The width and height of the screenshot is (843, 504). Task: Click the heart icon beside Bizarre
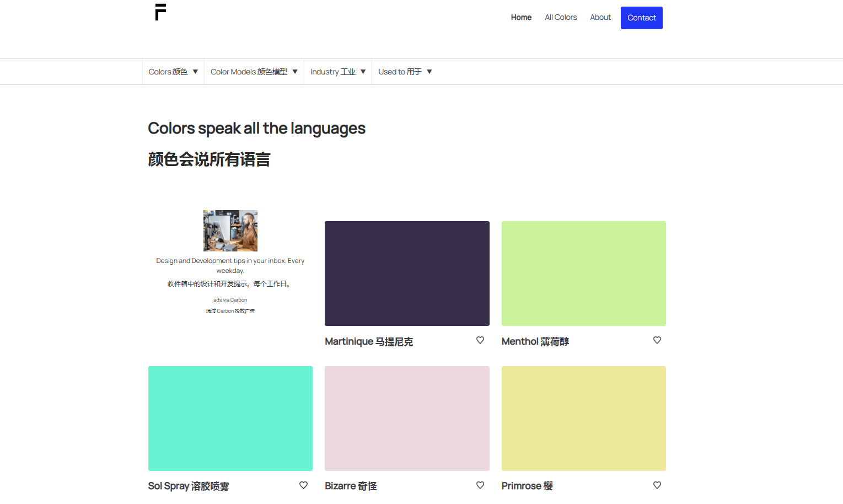(480, 485)
